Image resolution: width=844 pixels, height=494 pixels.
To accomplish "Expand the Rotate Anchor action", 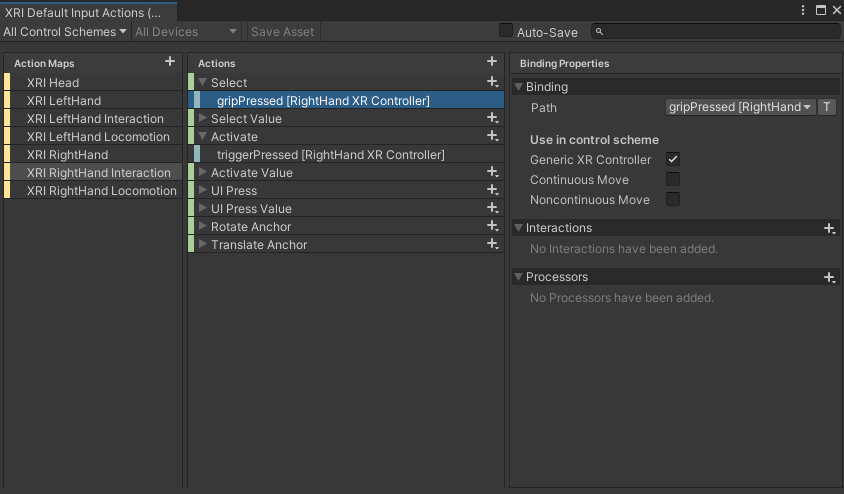I will [203, 226].
